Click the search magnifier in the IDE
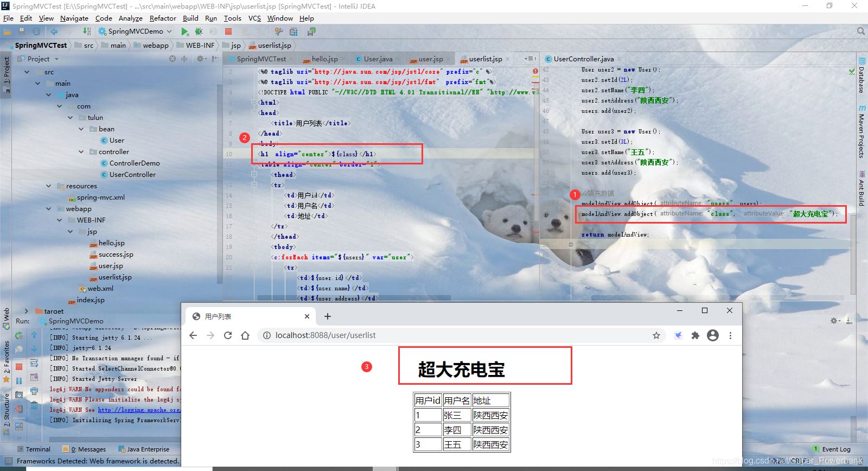The width and height of the screenshot is (868, 471). click(x=861, y=31)
